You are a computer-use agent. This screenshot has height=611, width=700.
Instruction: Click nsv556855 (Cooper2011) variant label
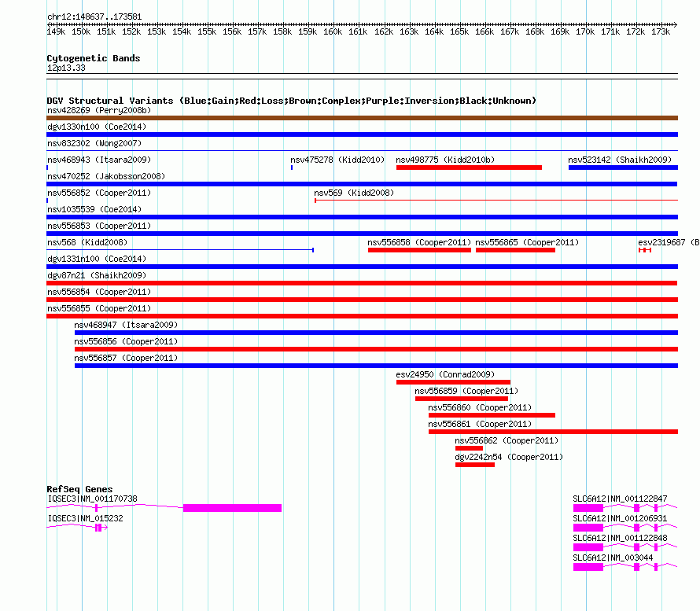(99, 308)
